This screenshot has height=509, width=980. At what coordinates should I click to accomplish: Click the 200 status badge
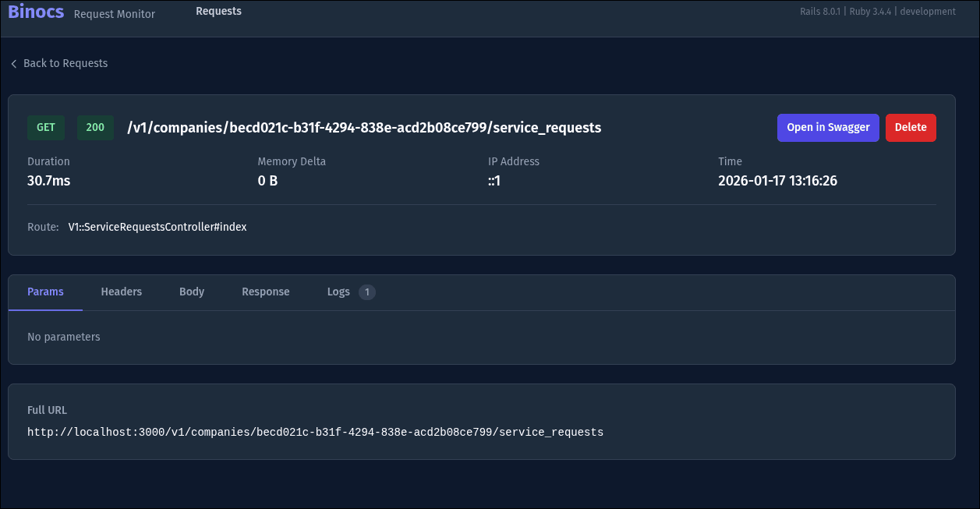point(95,127)
